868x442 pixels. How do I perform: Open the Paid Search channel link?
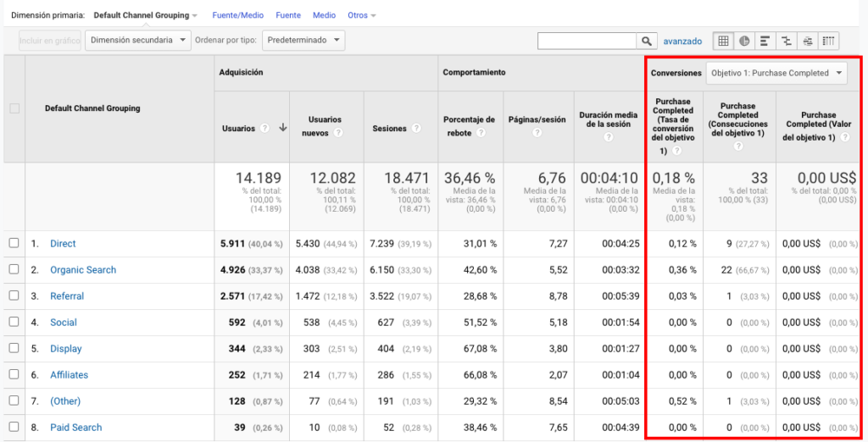(x=75, y=428)
